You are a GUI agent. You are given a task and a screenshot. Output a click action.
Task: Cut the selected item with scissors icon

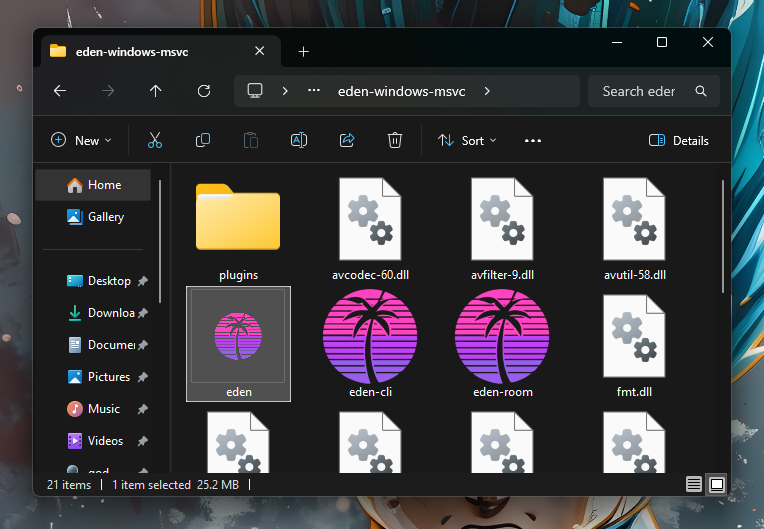155,140
